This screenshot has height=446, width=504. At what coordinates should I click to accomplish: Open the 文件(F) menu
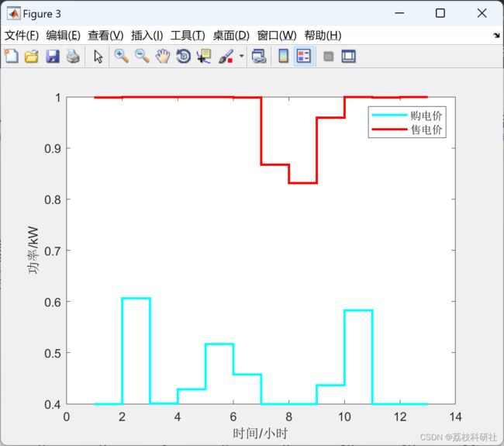point(22,36)
